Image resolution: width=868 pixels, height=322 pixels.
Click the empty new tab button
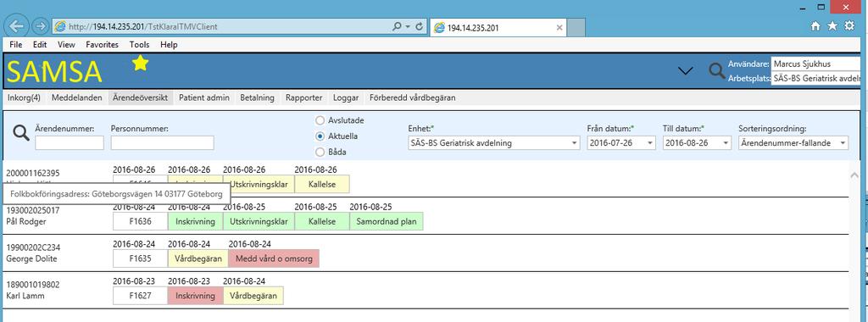[576, 27]
